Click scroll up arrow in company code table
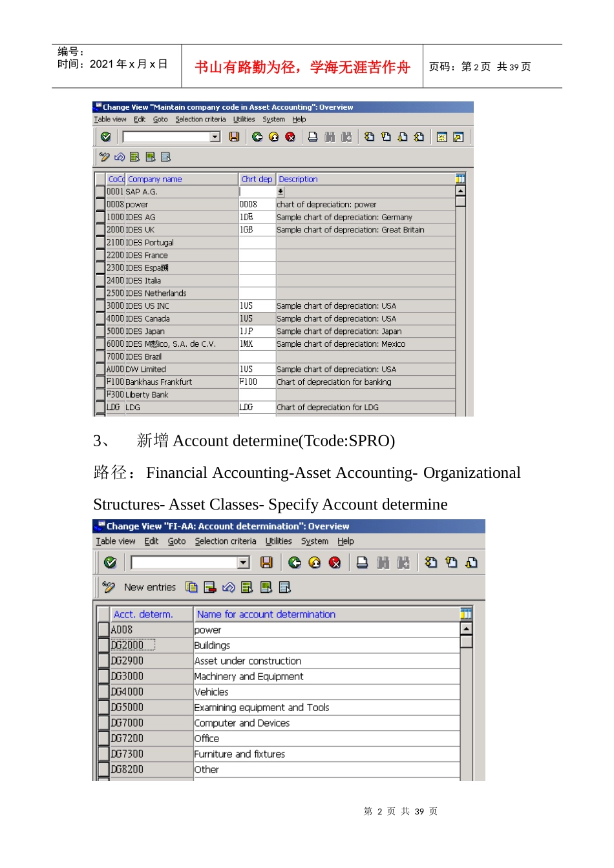The image size is (614, 868). [460, 191]
